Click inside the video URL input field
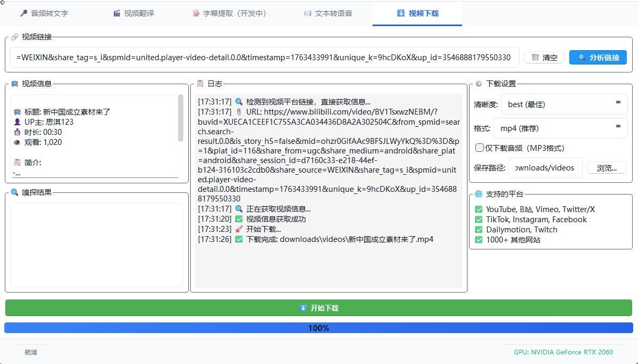 click(x=264, y=58)
